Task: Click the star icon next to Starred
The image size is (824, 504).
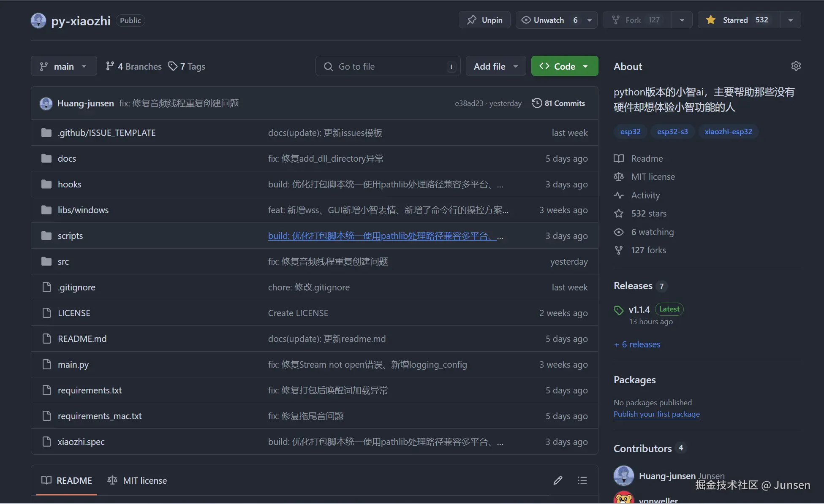Action: pos(711,19)
